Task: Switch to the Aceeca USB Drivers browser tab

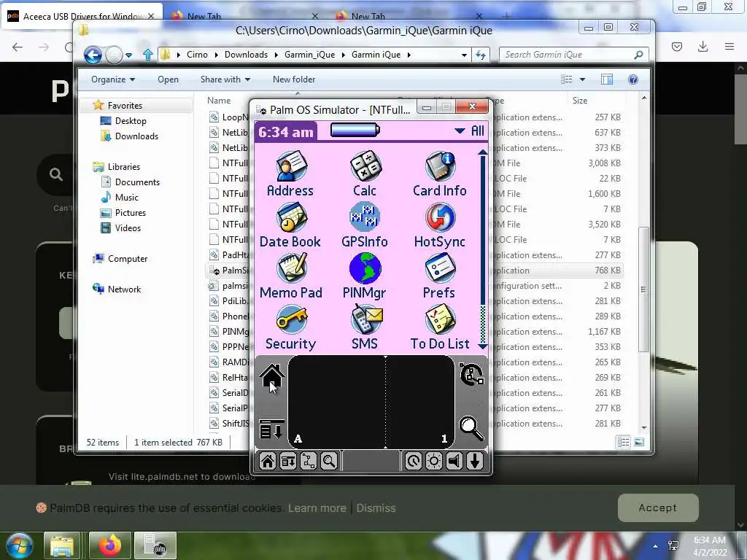Action: coord(82,16)
